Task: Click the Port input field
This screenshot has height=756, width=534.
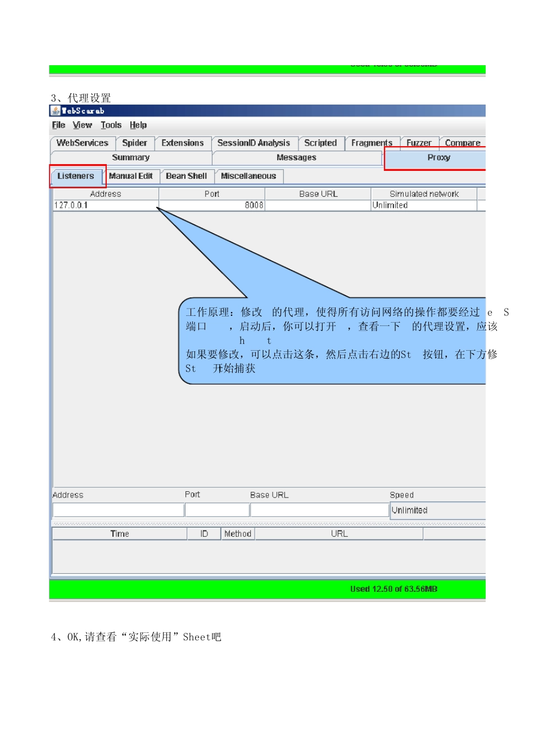Action: pyautogui.click(x=218, y=510)
